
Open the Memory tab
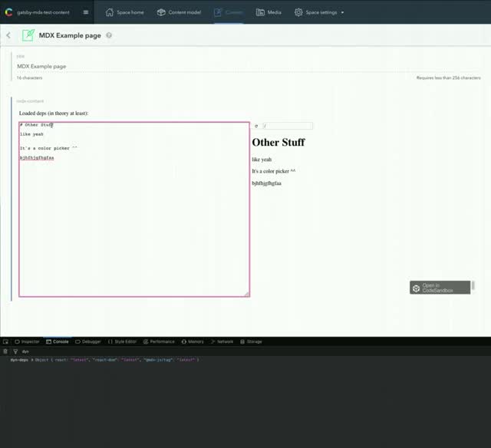(193, 341)
